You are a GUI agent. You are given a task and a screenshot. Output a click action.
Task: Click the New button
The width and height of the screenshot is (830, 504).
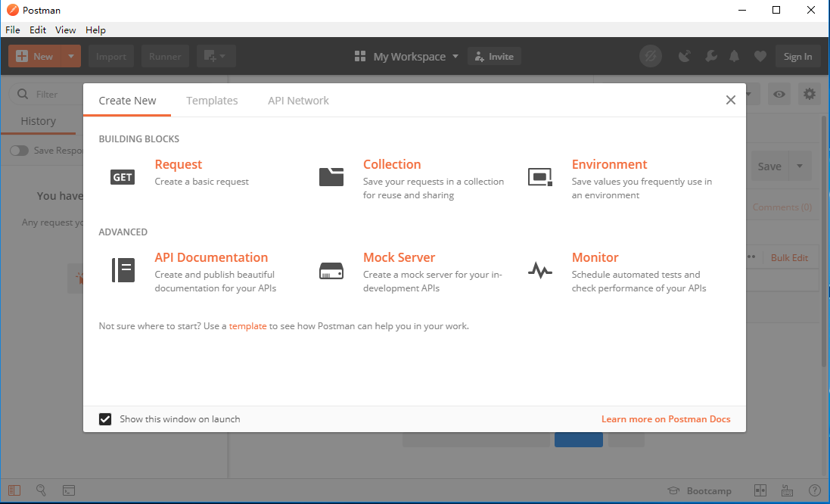coord(35,56)
